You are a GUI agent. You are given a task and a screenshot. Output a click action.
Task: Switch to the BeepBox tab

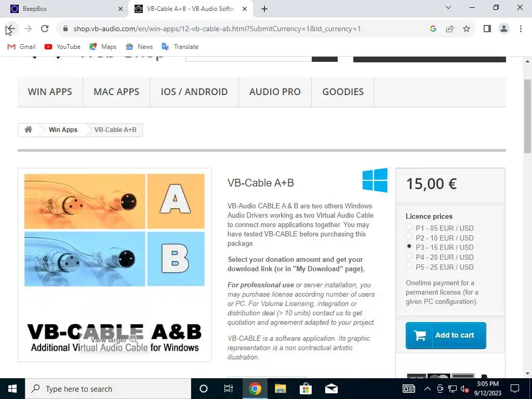pos(64,9)
